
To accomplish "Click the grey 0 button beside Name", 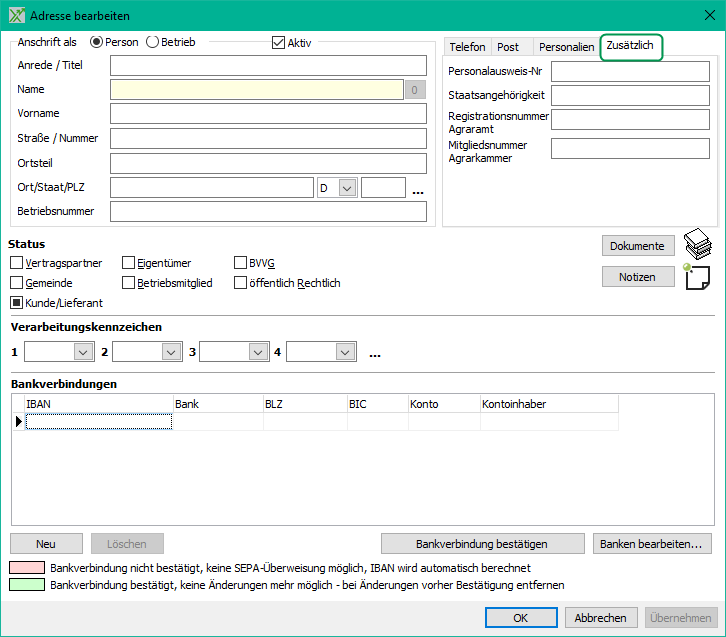I will (x=416, y=90).
